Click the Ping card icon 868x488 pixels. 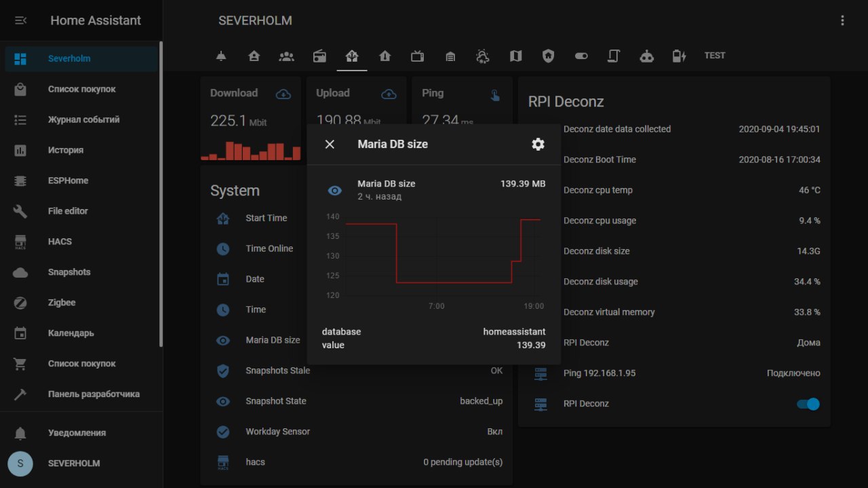pyautogui.click(x=495, y=95)
